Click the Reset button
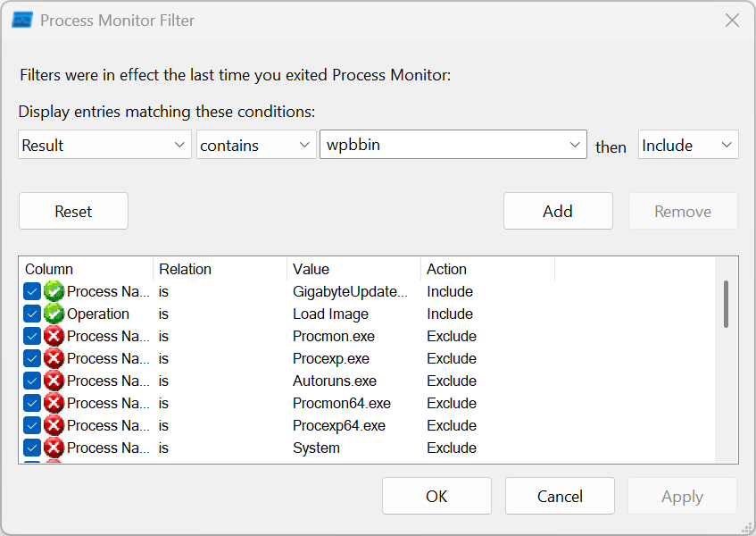The height and width of the screenshot is (536, 756). point(73,212)
